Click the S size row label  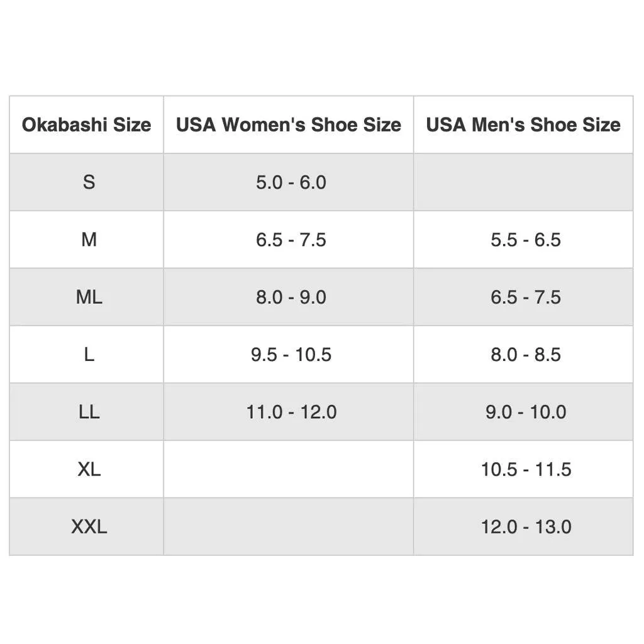coord(89,182)
